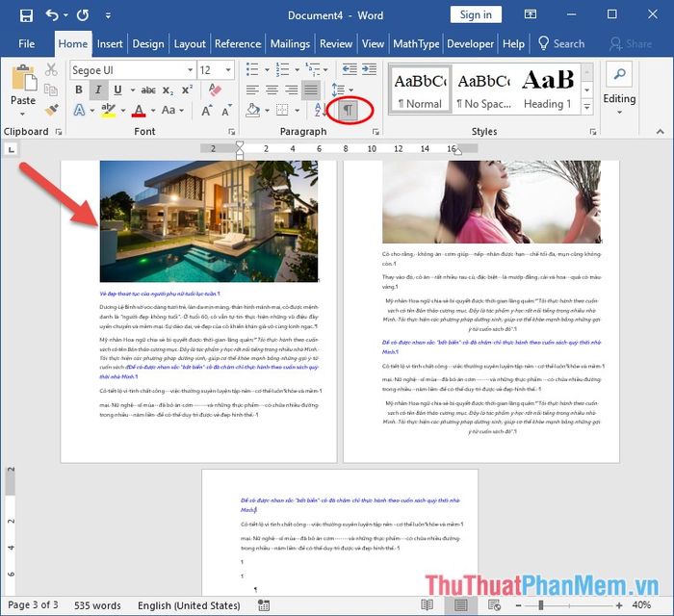Save the document with the floppy disk icon
This screenshot has height=616, width=674.
(26, 16)
